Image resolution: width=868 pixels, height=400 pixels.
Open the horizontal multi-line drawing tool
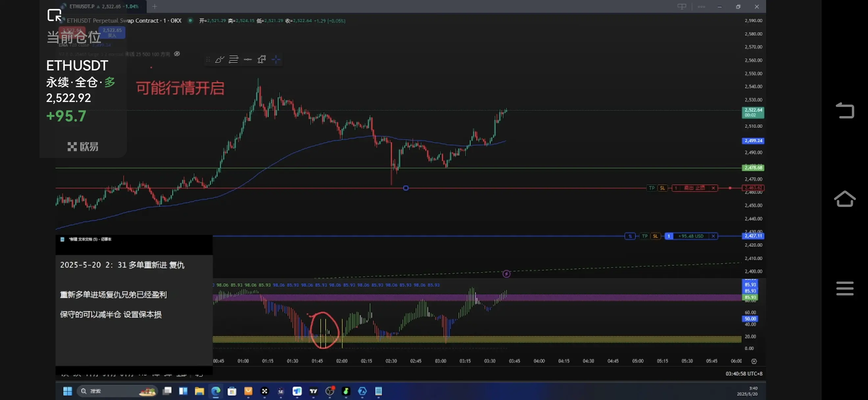coord(233,60)
